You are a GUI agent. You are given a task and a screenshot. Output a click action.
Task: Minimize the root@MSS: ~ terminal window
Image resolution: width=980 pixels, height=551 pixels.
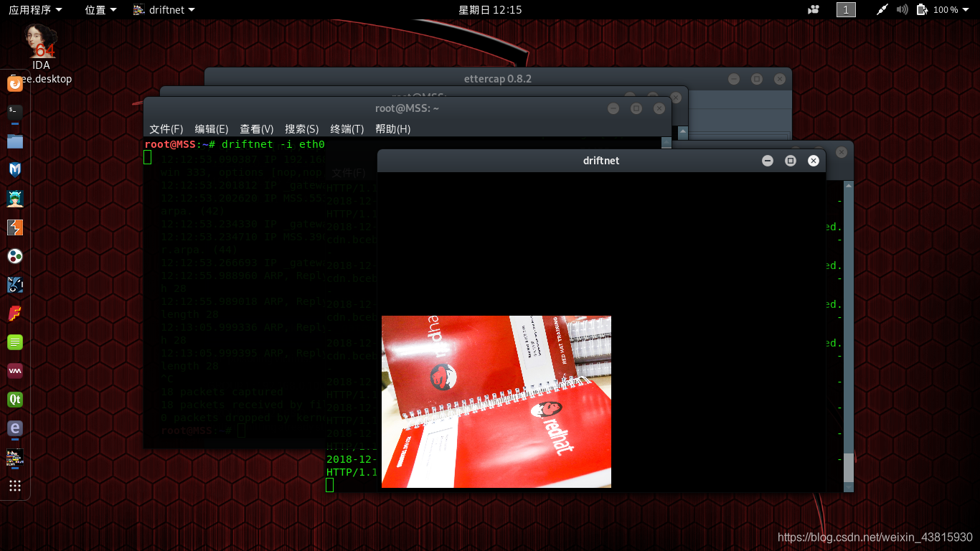click(613, 108)
